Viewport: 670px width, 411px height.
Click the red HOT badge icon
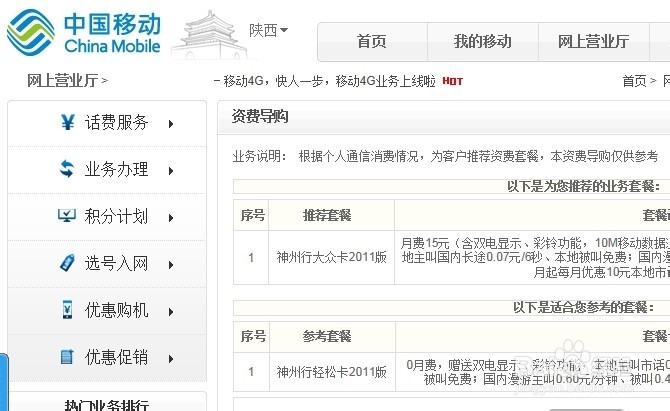click(x=453, y=81)
